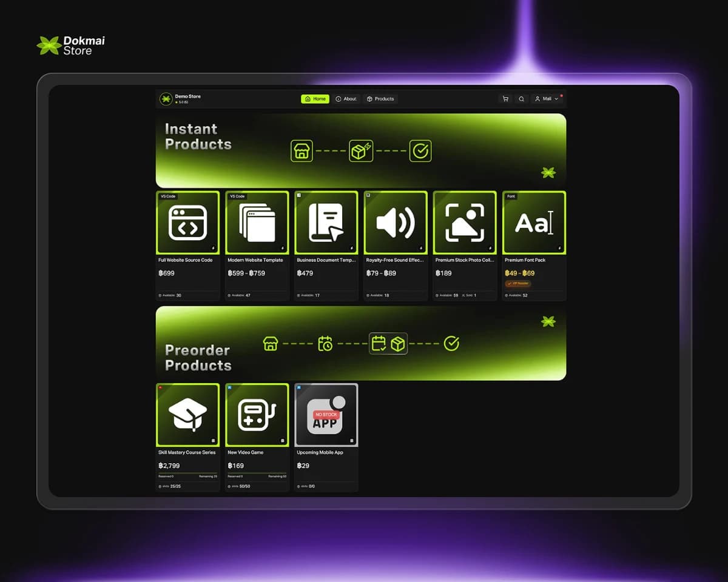Click the Upcoming Mobile App thumbnail

[x=326, y=415]
